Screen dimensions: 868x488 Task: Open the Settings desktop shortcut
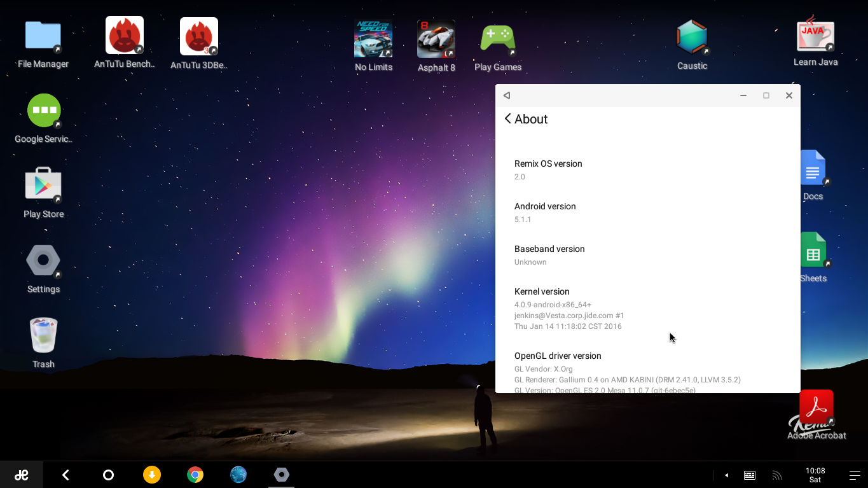[43, 260]
